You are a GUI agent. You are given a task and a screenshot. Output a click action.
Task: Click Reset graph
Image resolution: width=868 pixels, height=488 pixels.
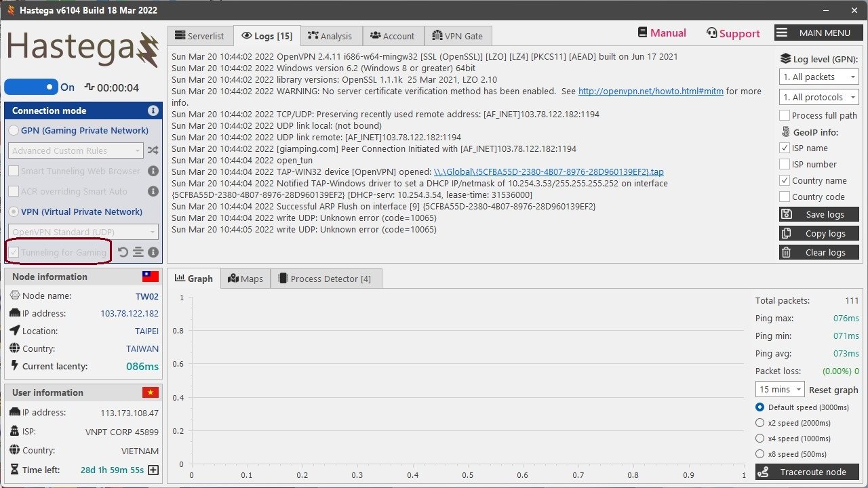coord(833,390)
